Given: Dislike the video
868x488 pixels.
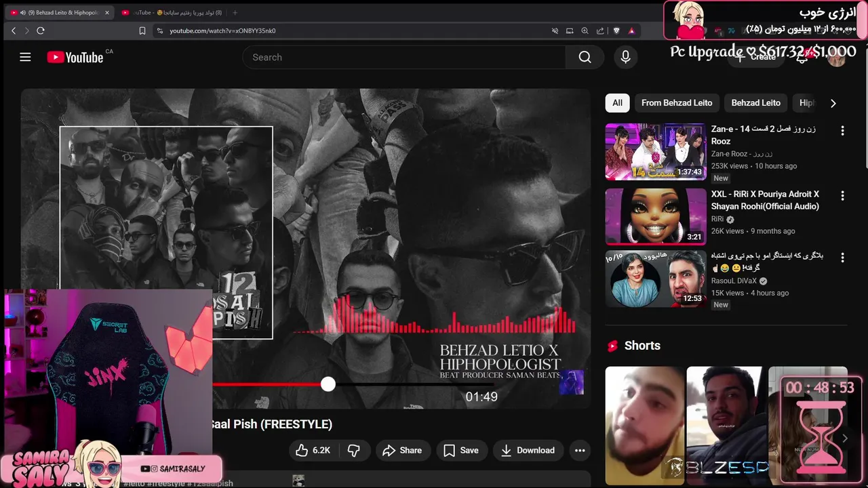Looking at the screenshot, I should click(353, 450).
